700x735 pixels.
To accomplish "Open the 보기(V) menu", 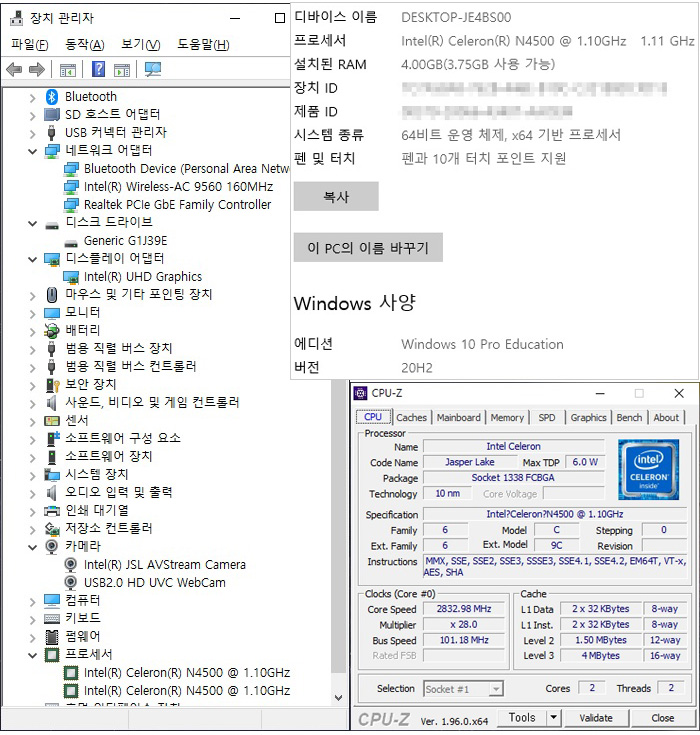I will (141, 45).
